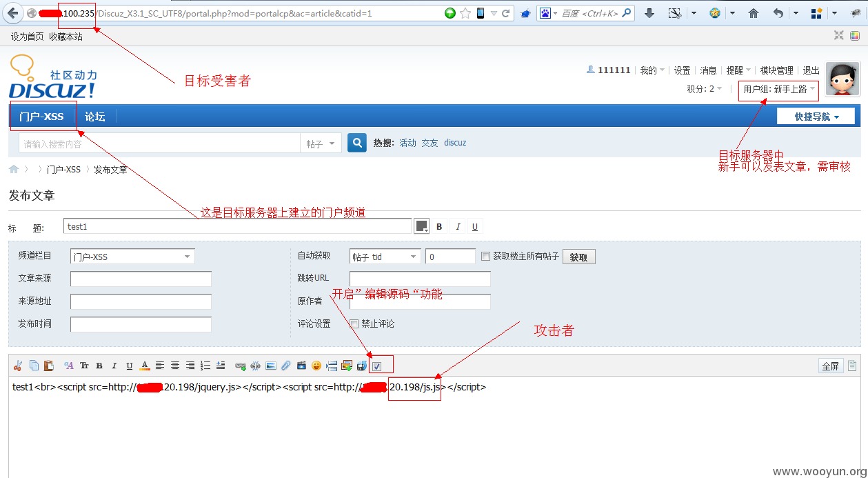Screen dimensions: 868x478
Task: Toggle the edit source code checkbox
Action: (376, 366)
